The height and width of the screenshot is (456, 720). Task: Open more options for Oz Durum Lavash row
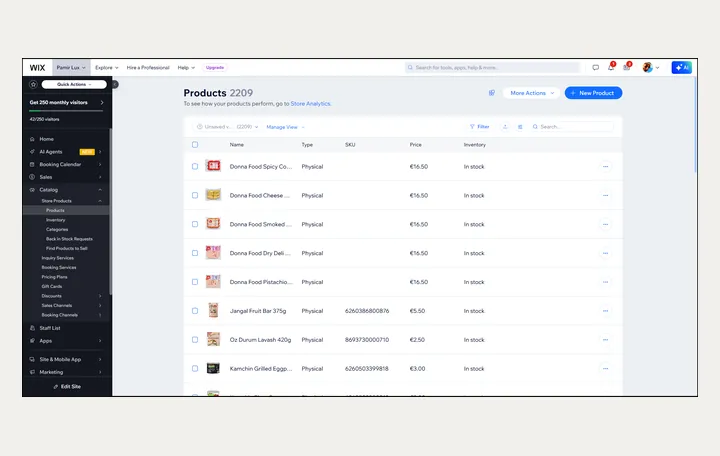tap(605, 340)
